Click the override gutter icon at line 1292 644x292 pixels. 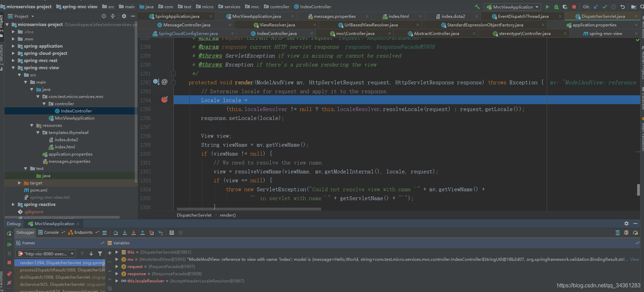click(x=156, y=82)
